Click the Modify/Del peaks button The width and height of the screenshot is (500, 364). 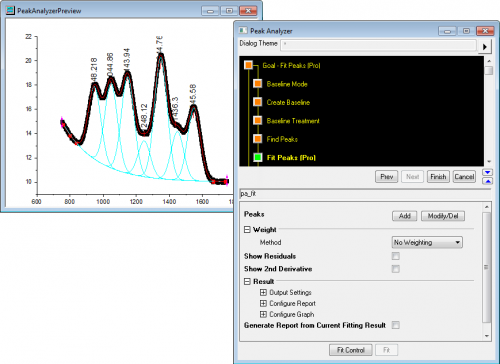click(x=443, y=216)
